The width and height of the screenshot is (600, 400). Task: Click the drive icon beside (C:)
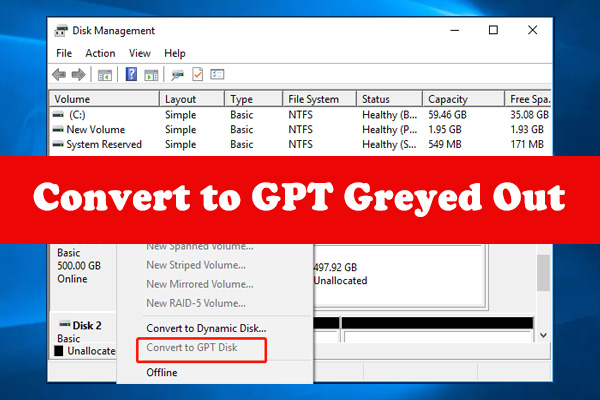pos(58,114)
